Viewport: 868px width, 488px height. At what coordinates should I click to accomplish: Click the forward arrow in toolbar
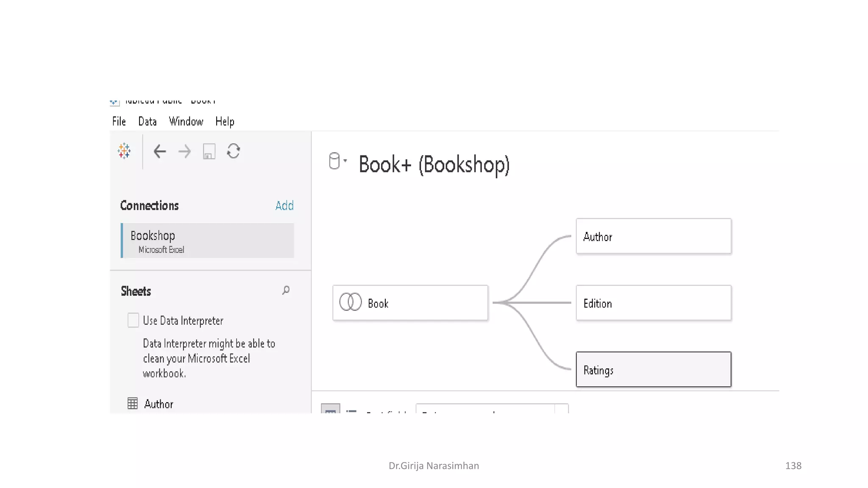click(x=184, y=151)
